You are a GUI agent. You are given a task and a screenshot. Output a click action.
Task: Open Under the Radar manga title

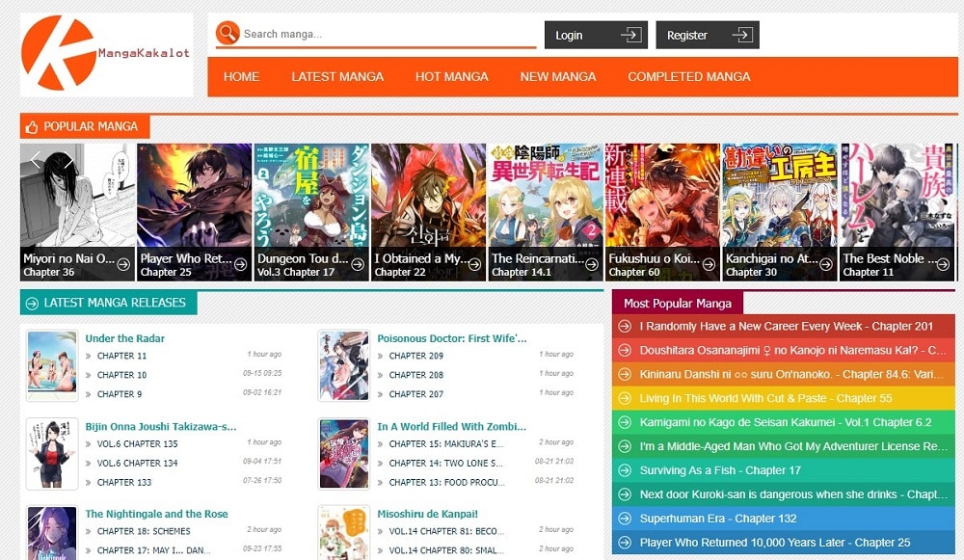[x=124, y=338]
